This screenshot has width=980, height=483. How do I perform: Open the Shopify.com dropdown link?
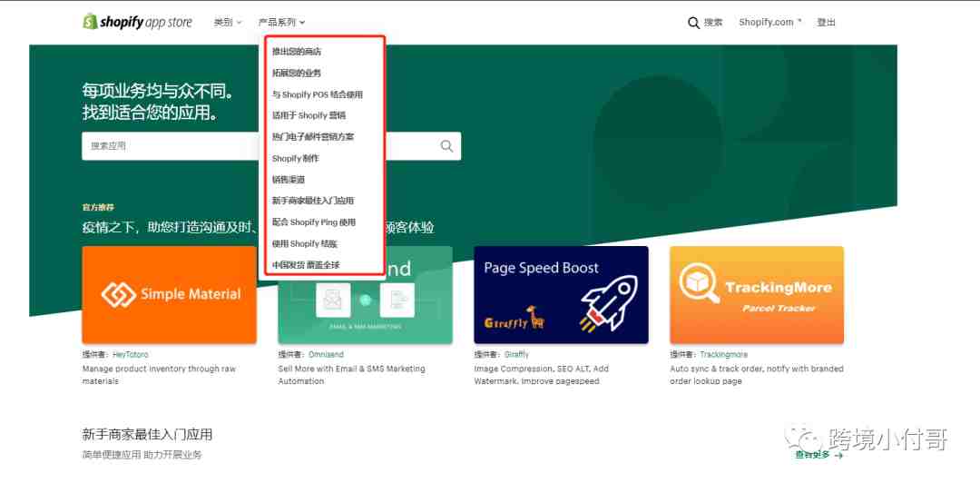pos(770,23)
